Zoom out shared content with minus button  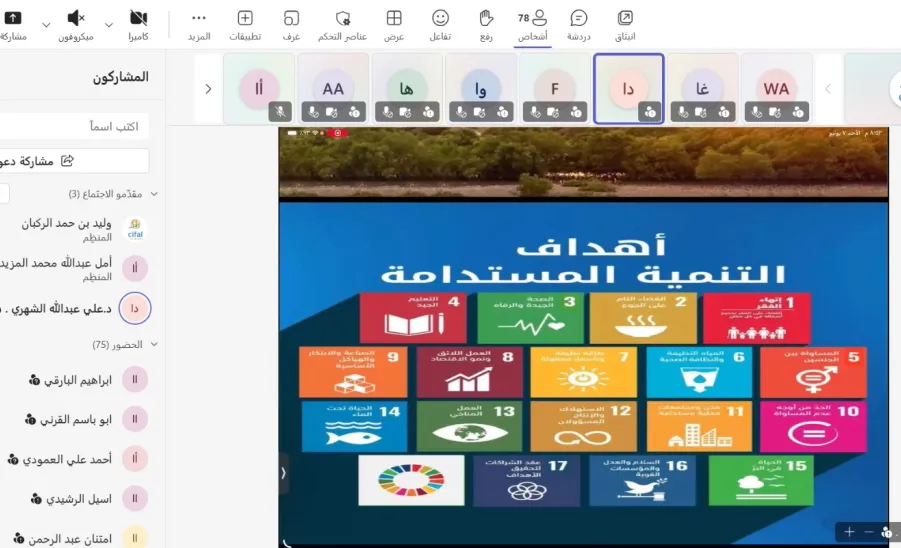pos(869,532)
